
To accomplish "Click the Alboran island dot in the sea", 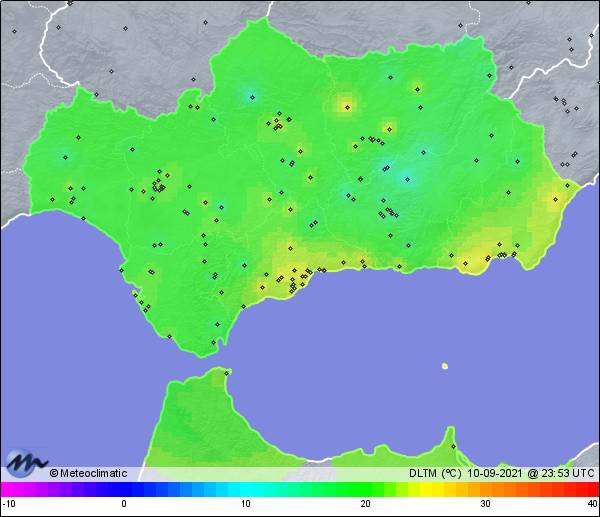I will [446, 366].
